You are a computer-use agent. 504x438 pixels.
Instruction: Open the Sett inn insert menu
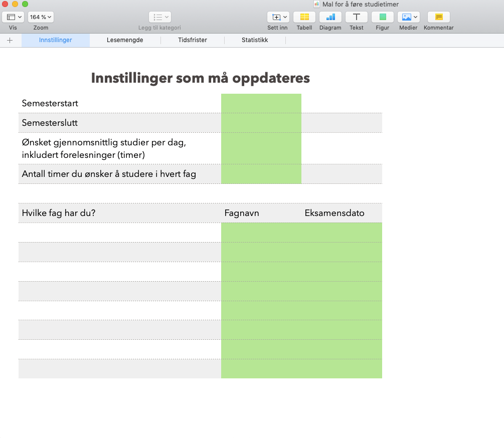tap(277, 17)
